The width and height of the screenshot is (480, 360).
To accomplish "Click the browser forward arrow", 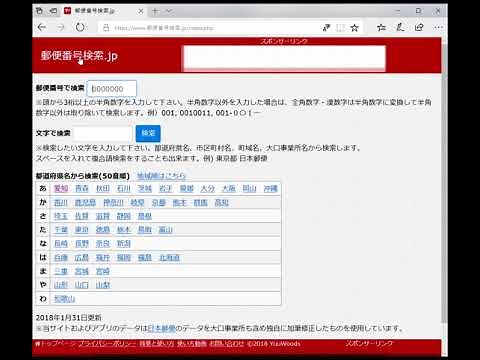I will [x=61, y=27].
